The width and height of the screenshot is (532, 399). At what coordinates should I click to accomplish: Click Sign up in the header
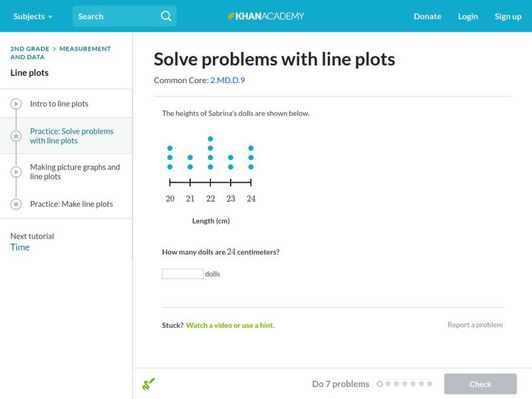point(508,16)
